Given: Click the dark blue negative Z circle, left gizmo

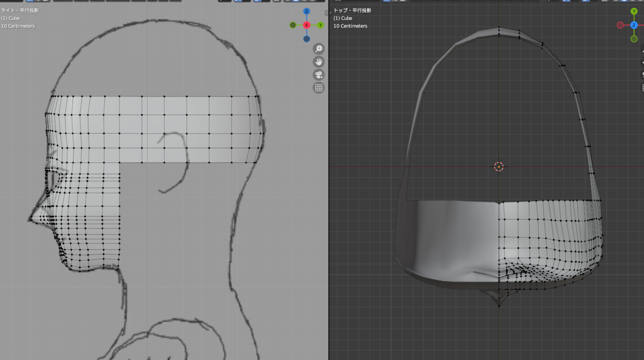Looking at the screenshot, I should coord(306,39).
